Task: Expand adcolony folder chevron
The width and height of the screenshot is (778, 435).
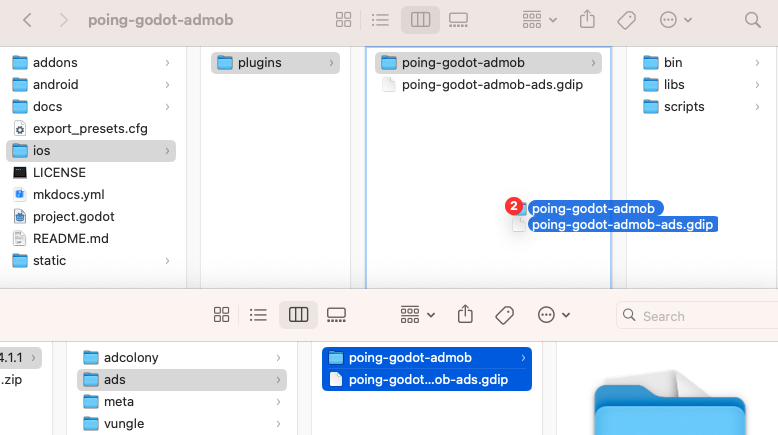Action: pos(278,358)
